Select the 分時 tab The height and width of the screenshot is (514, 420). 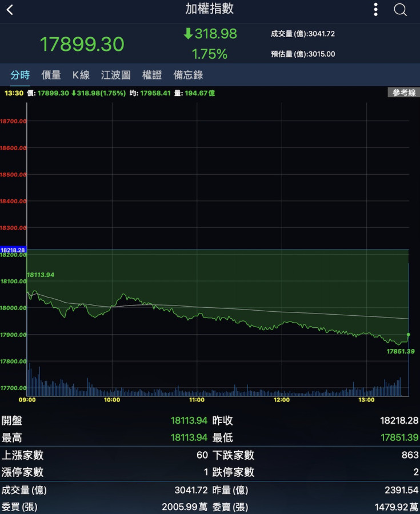(20, 75)
